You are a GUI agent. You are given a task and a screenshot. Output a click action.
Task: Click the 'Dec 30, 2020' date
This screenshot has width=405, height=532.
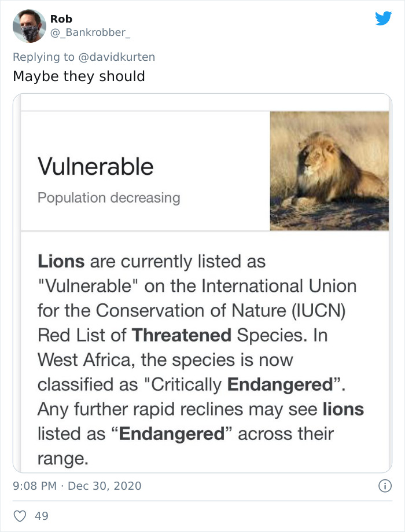coord(104,486)
